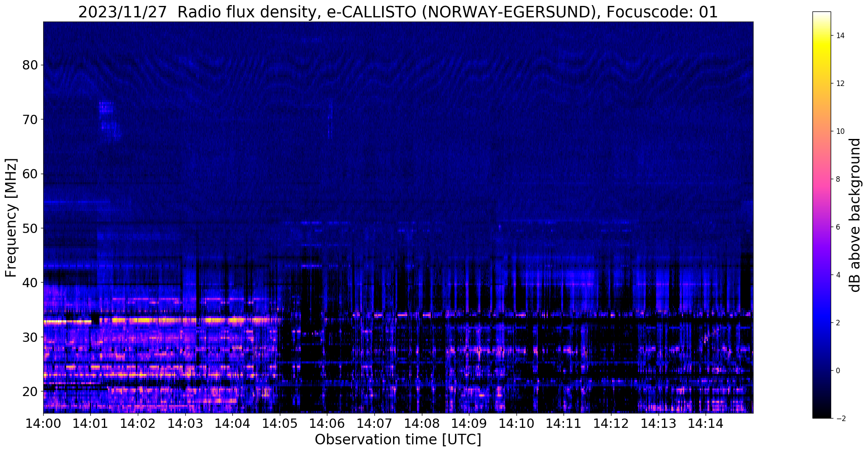
Task: Click the 14:02 time tick label
Action: click(x=138, y=423)
